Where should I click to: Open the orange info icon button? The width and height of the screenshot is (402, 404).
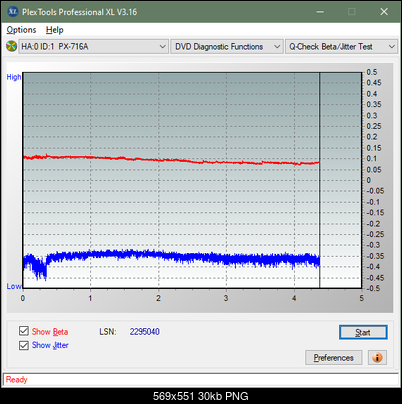tap(377, 358)
